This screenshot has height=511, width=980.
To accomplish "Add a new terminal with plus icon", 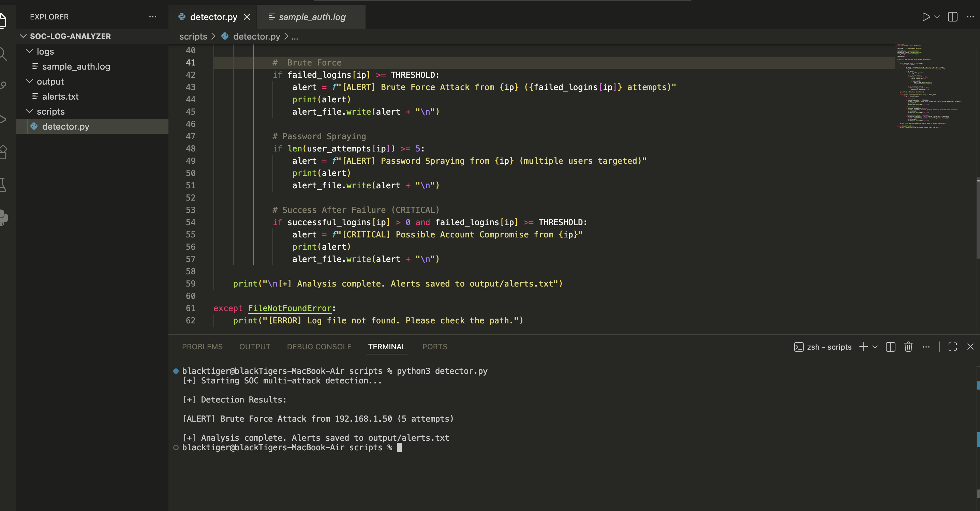I will pos(863,347).
